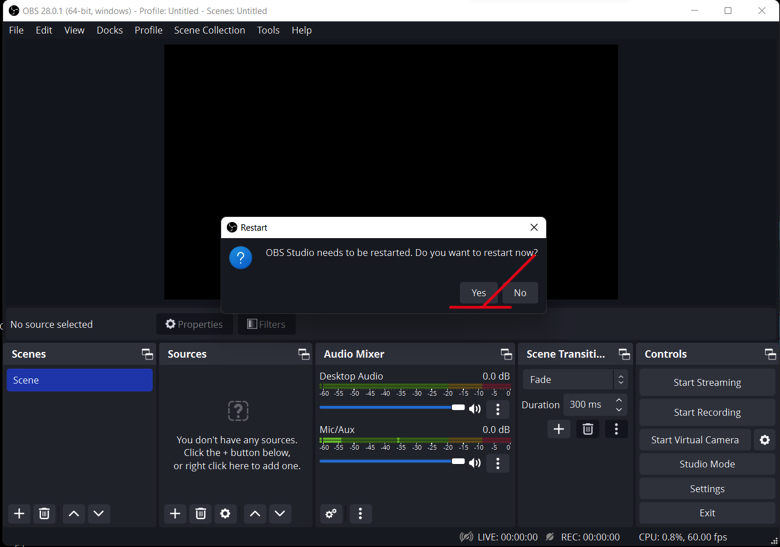Increase the transition duration stepper
The height and width of the screenshot is (547, 780).
(619, 400)
